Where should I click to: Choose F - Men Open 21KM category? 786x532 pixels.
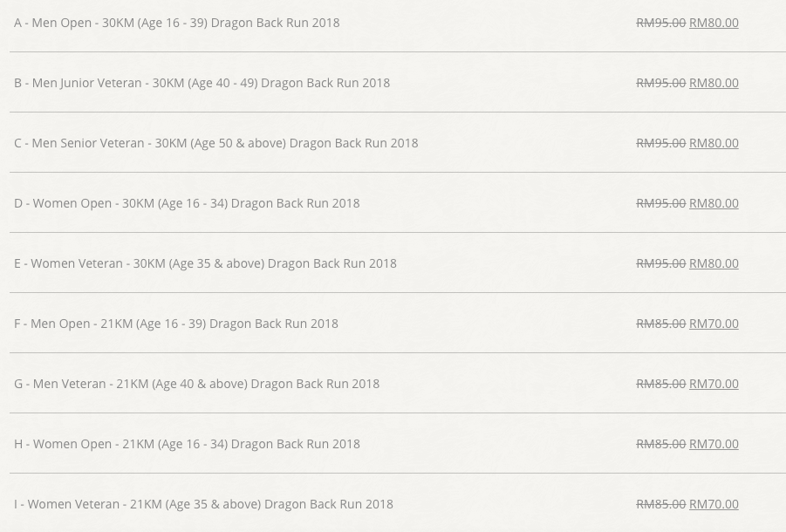(176, 324)
